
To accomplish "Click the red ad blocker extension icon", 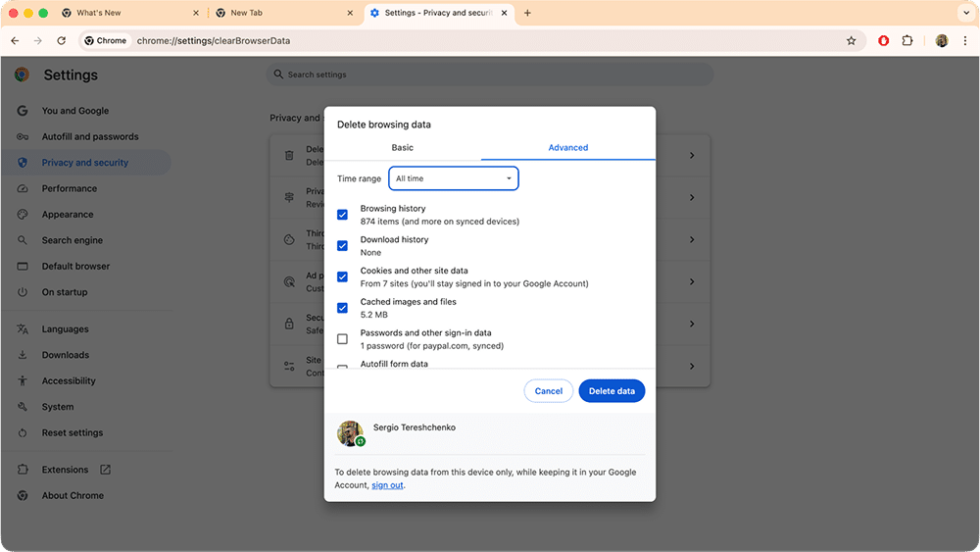I will coord(883,41).
